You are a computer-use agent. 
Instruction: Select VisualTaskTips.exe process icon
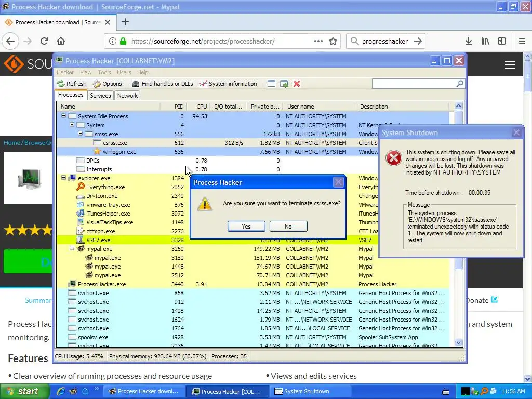[81, 222]
